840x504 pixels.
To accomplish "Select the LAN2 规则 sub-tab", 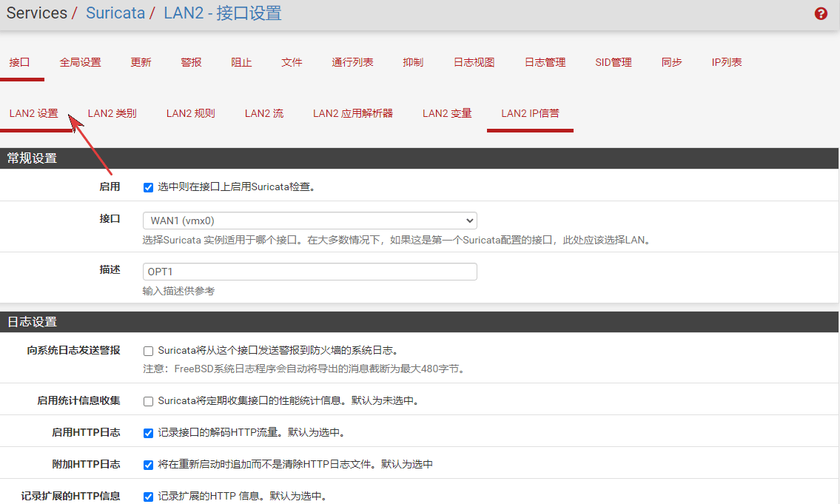I will [190, 113].
